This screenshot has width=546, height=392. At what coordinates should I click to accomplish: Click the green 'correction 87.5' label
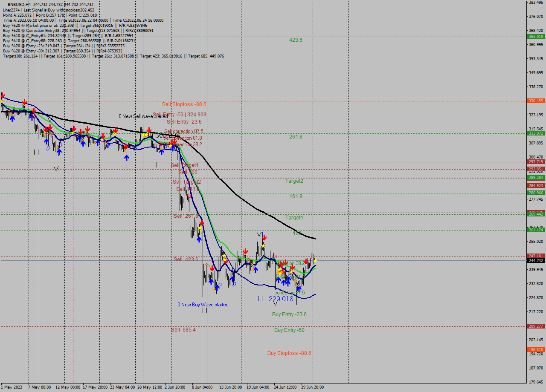point(290,293)
